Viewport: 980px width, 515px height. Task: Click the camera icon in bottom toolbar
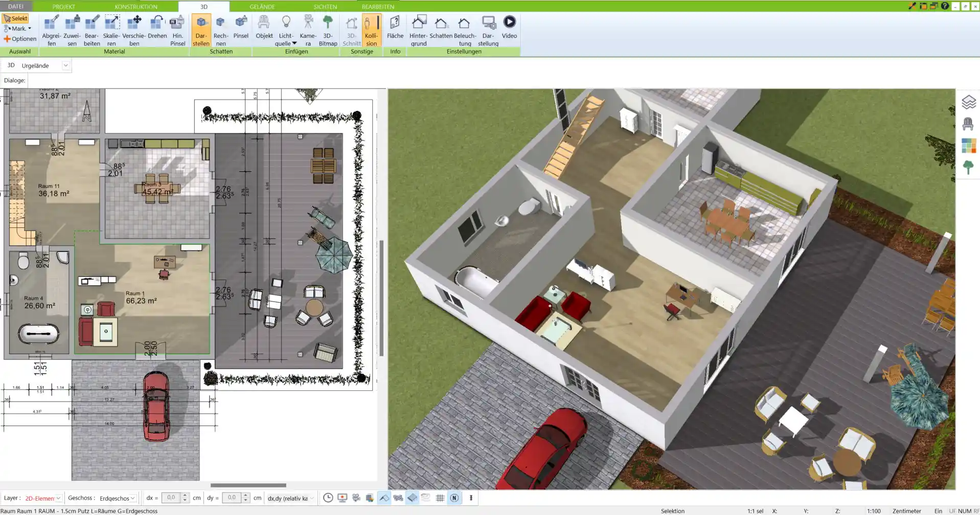(356, 498)
